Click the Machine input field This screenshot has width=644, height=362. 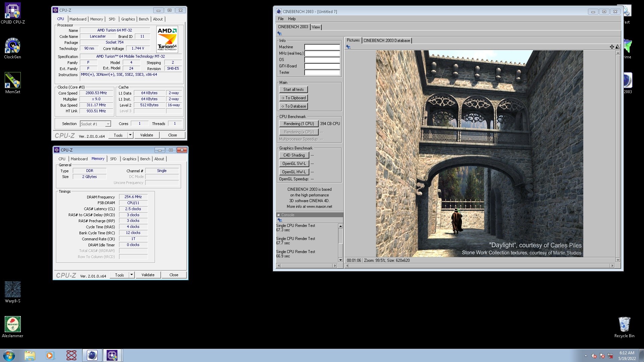[322, 47]
